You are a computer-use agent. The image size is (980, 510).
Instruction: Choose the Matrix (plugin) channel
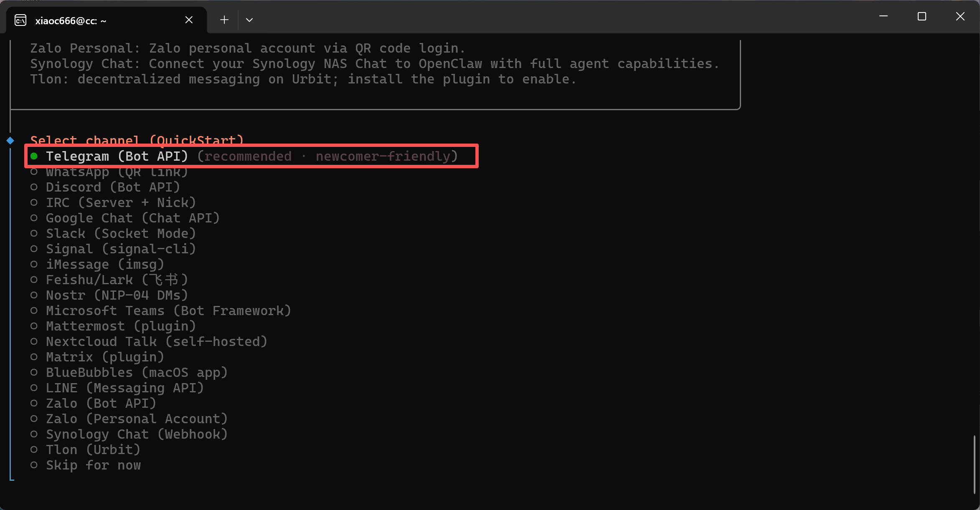tap(104, 357)
